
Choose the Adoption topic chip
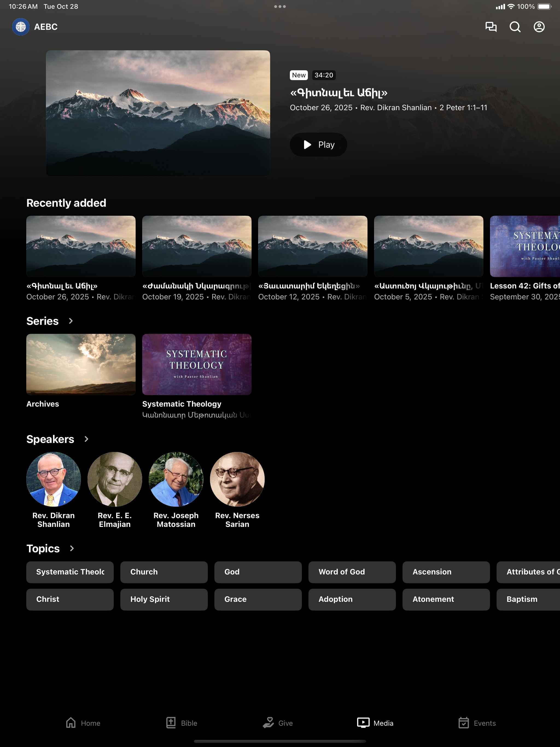pos(352,599)
